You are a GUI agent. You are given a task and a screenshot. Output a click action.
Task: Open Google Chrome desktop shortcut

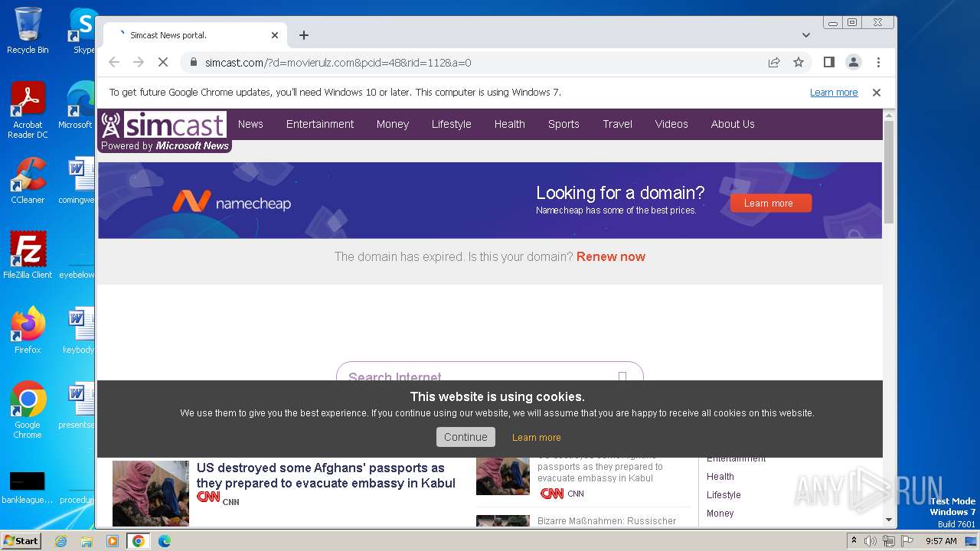28,410
